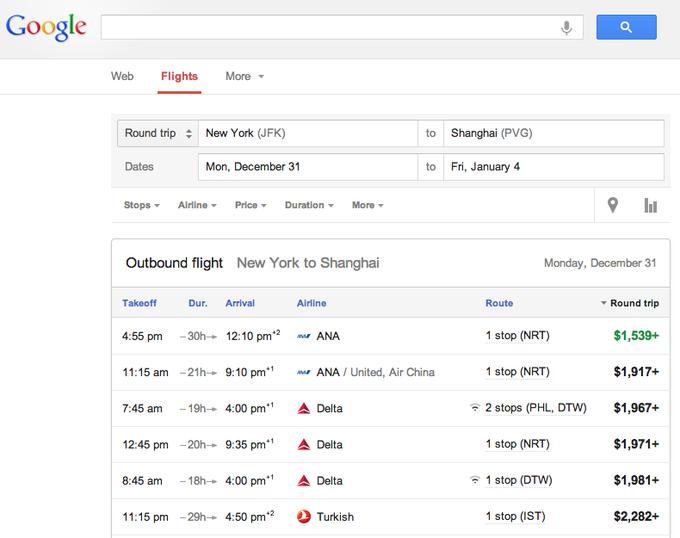Image resolution: width=680 pixels, height=538 pixels.
Task: Select the $1,539+ ANA flight price
Action: [636, 336]
